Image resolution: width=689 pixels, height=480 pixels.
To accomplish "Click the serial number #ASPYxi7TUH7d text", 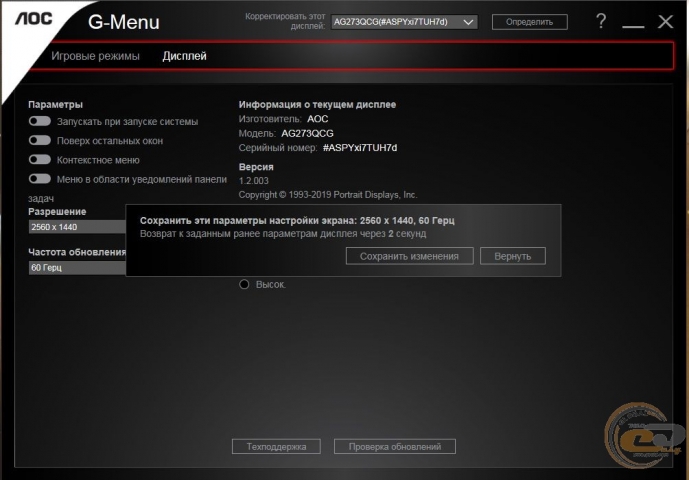I will [360, 148].
